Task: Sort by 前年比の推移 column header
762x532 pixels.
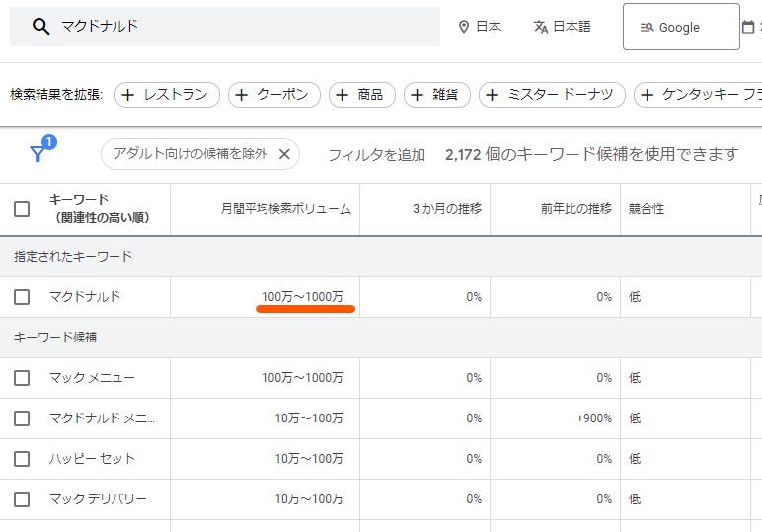Action: [x=576, y=209]
